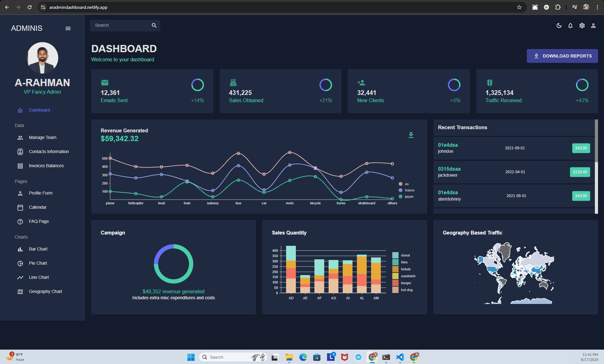Download the Revenue Generated chart via the download icon
The image size is (604, 364).
pyautogui.click(x=411, y=135)
